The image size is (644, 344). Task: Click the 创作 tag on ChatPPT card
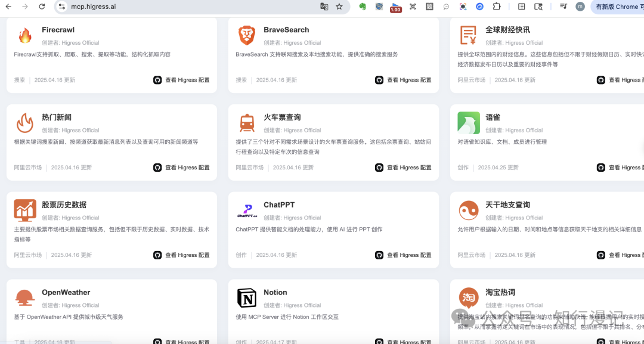point(241,255)
